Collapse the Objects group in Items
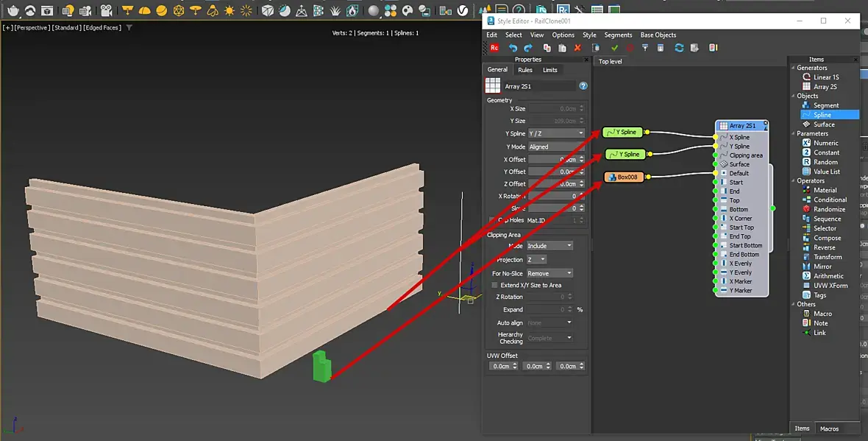 (x=793, y=96)
